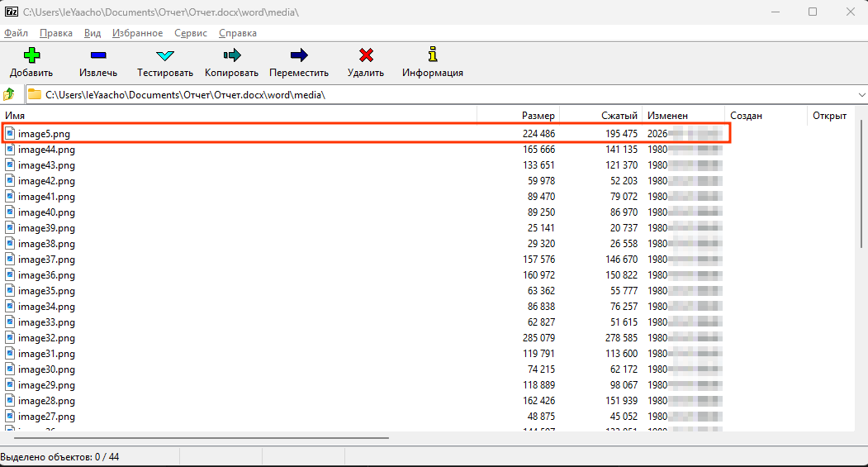
Task: Click compressed value 20 737
Action: pyautogui.click(x=624, y=227)
